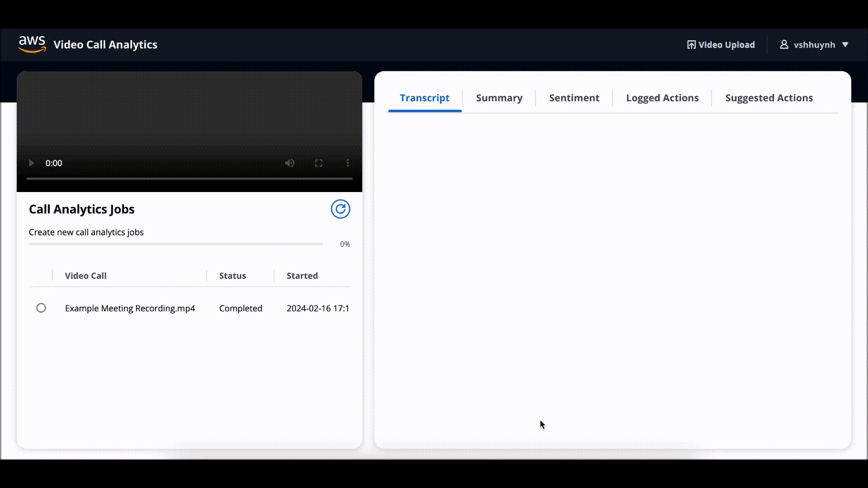Refresh the Call Analytics Jobs list
The height and width of the screenshot is (488, 868).
point(340,209)
